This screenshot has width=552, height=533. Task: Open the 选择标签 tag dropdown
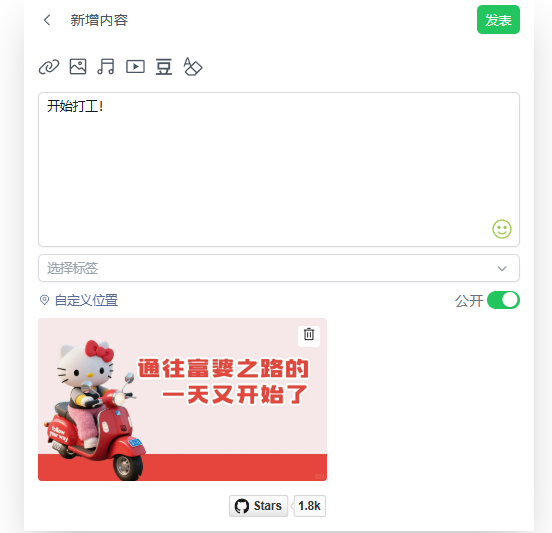tap(279, 268)
